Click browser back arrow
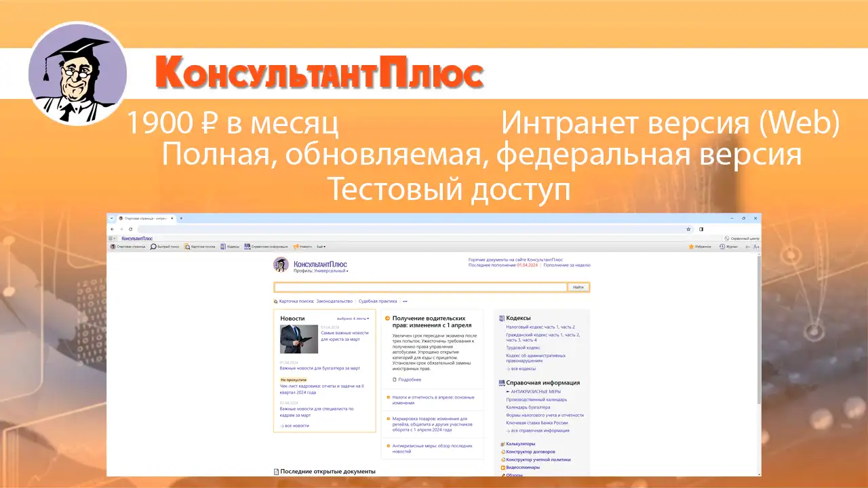Screen dimensions: 868x488 [x=113, y=229]
